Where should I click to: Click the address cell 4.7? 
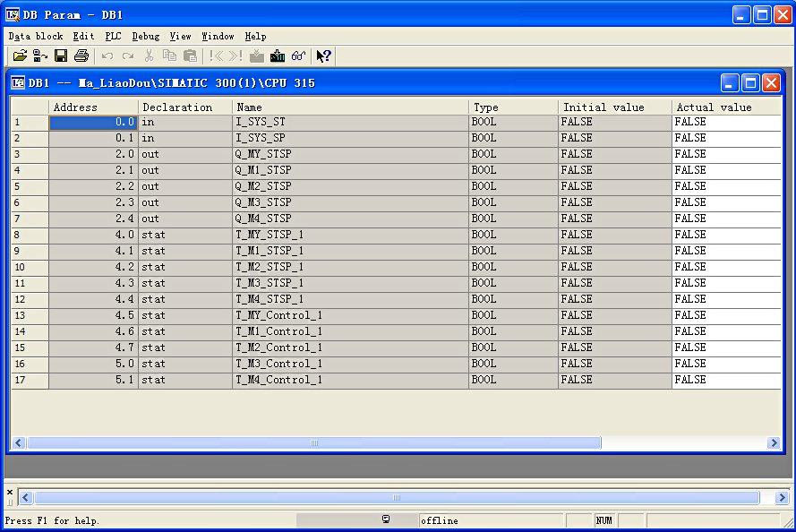coord(93,348)
